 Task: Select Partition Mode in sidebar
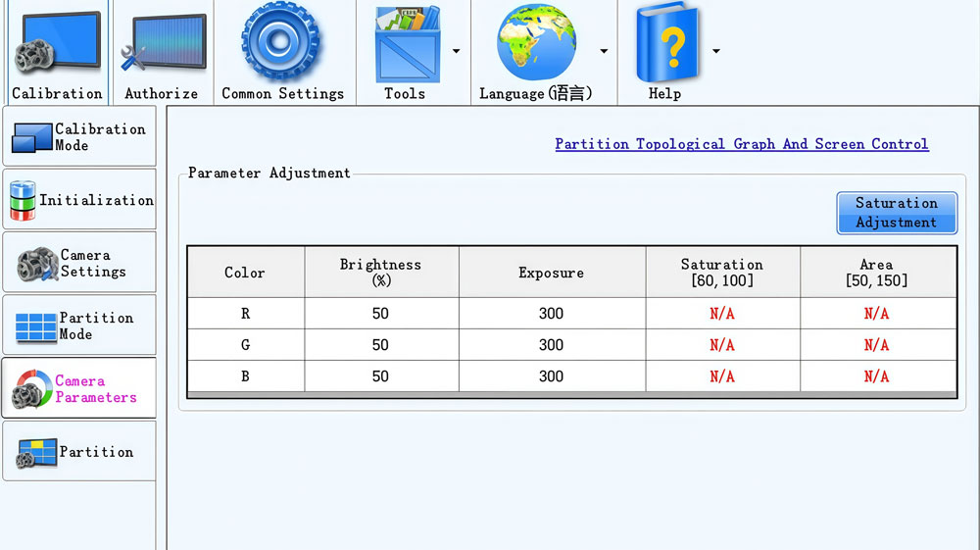tap(79, 325)
